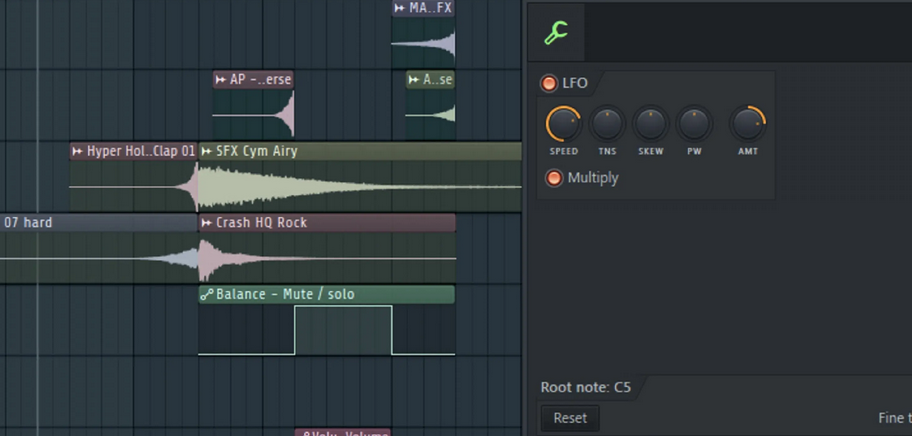
Task: Adjust the LFO SPEED knob
Action: 564,124
